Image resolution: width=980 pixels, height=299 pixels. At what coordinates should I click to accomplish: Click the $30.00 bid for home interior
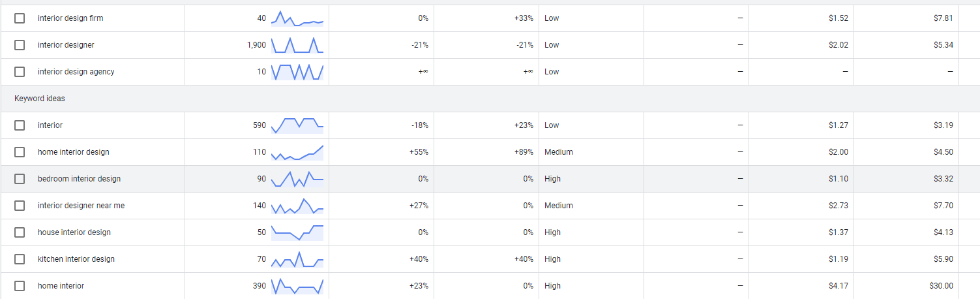[942, 286]
